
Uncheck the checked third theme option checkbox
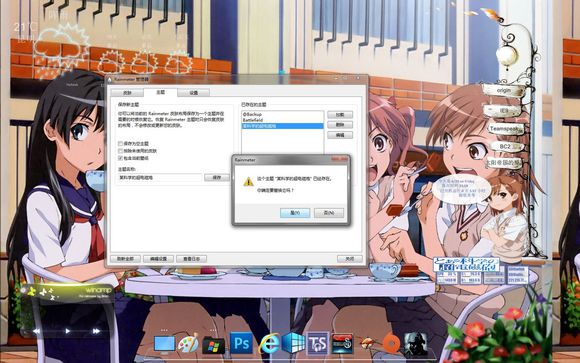[x=121, y=158]
